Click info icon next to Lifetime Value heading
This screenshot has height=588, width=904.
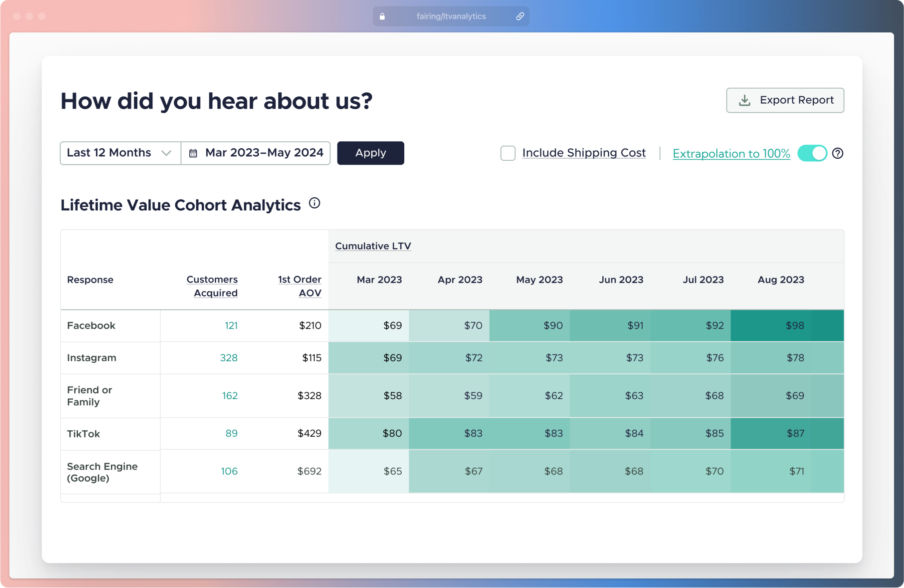click(x=314, y=203)
